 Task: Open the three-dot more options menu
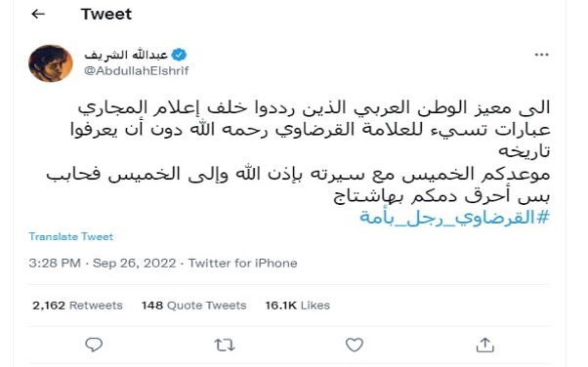pos(541,55)
